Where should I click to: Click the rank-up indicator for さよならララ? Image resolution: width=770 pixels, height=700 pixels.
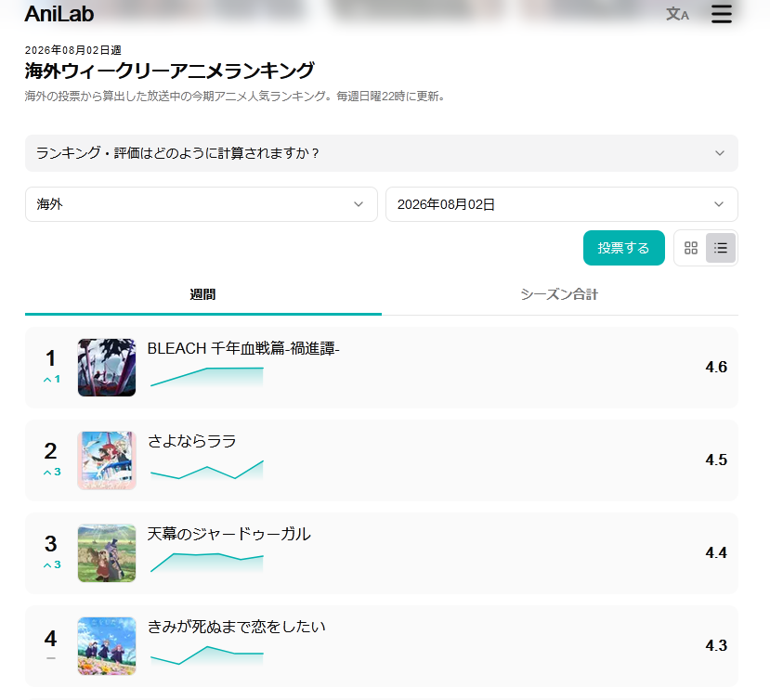point(52,473)
